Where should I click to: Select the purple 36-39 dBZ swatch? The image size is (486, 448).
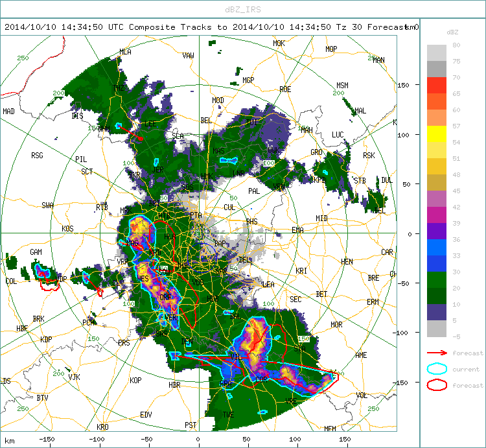tap(436, 231)
